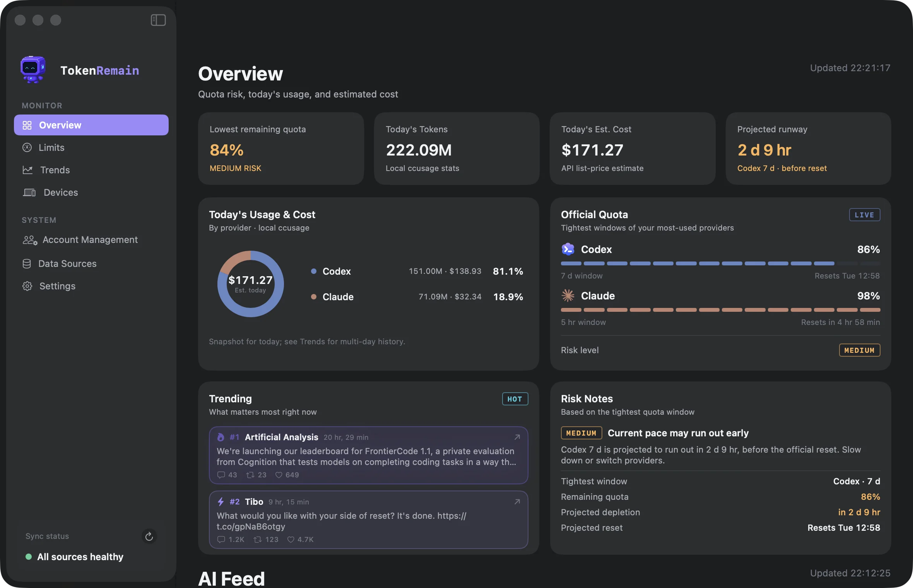The image size is (913, 588).
Task: Toggle the sidebar panel icon
Action: point(158,20)
